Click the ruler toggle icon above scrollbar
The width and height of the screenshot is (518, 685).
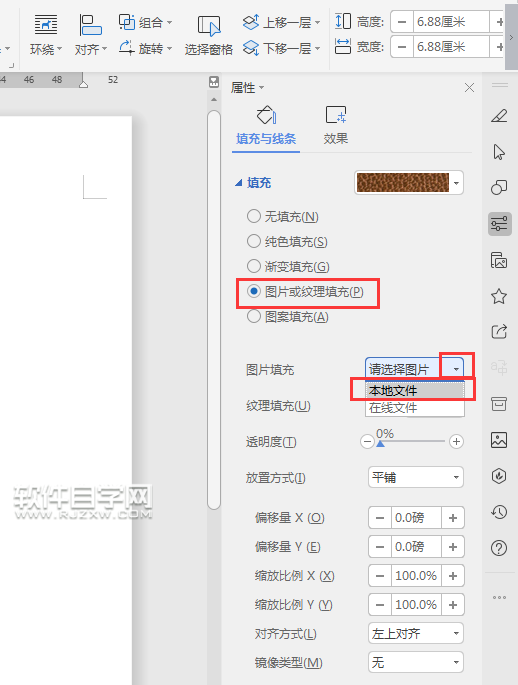click(x=214, y=82)
